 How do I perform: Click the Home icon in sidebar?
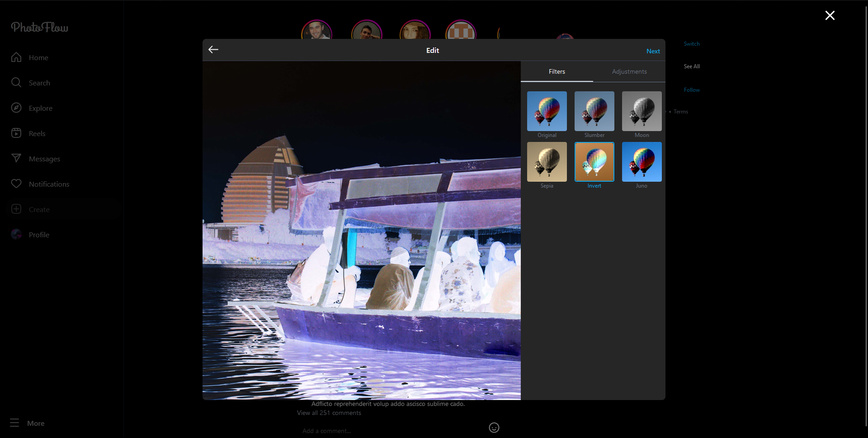(16, 57)
